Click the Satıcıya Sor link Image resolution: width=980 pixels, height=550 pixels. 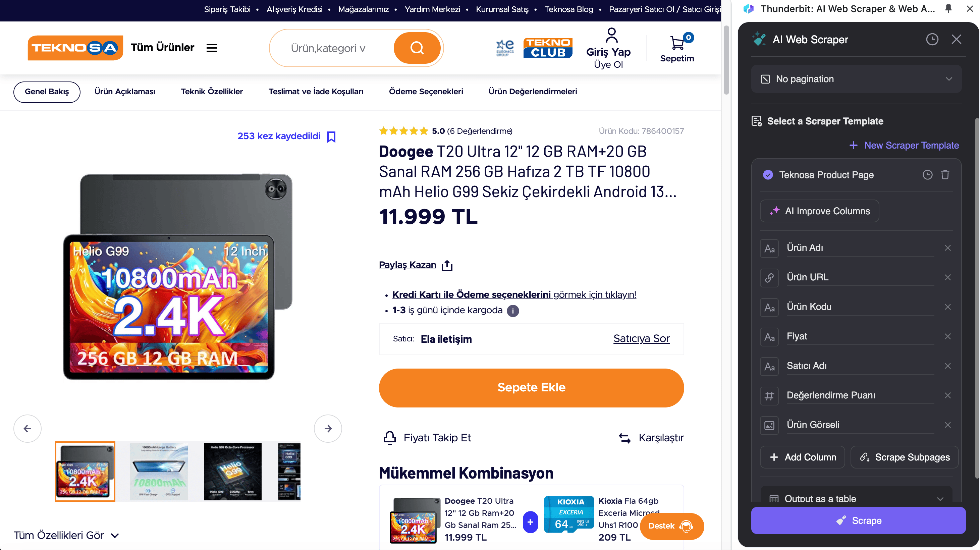coord(641,338)
